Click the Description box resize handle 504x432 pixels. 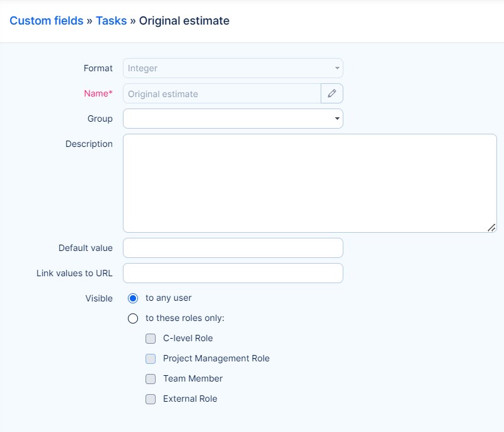tap(491, 227)
